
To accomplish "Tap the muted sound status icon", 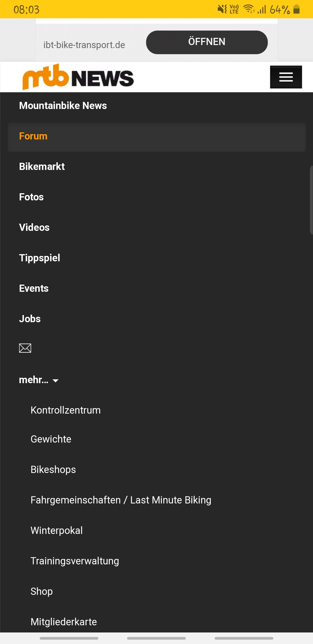I will click(x=222, y=9).
